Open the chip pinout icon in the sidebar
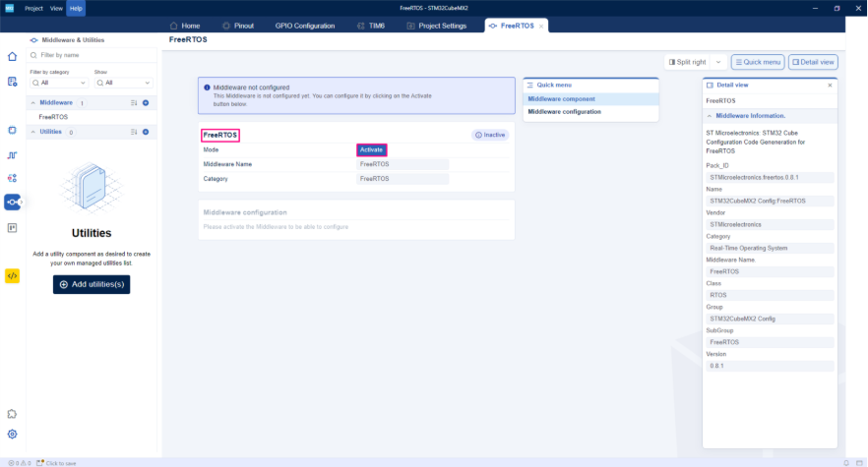The height and width of the screenshot is (467, 868). [12, 130]
